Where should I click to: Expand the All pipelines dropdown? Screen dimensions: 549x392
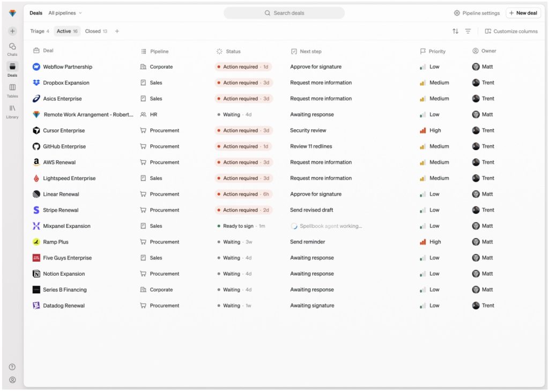click(x=65, y=13)
